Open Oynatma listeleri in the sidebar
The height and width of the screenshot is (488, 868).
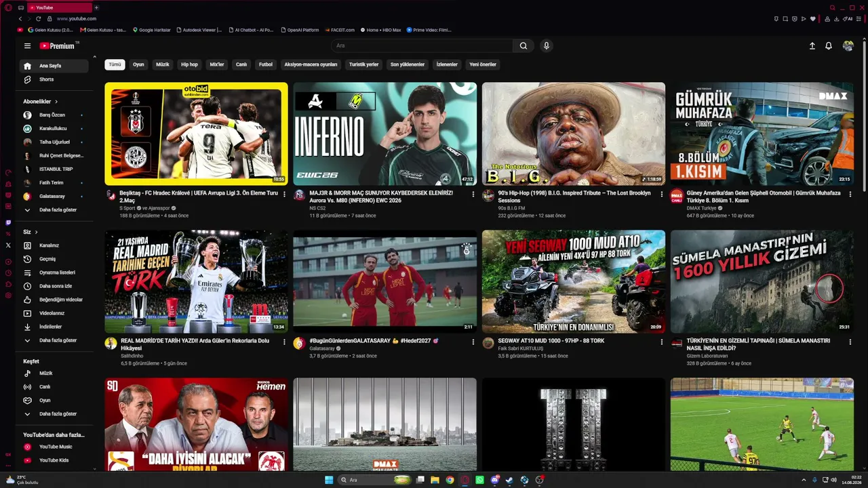[54, 272]
